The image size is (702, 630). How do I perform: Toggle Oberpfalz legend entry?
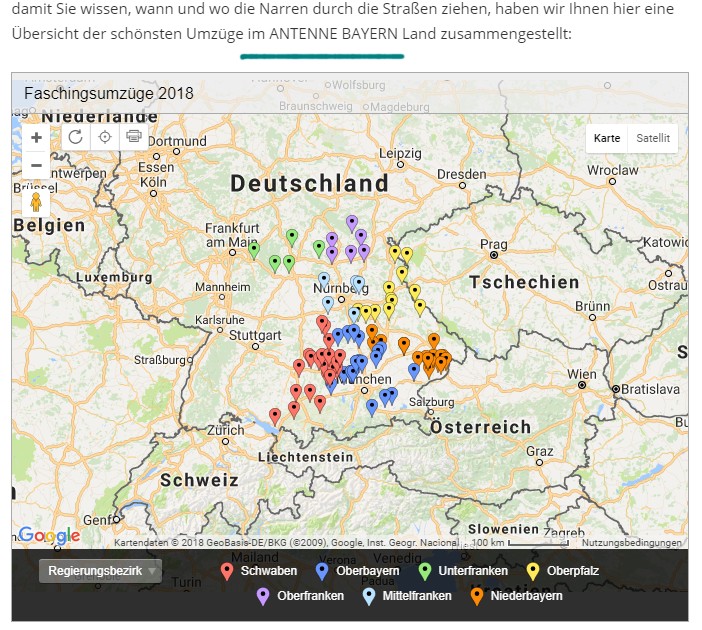point(562,571)
